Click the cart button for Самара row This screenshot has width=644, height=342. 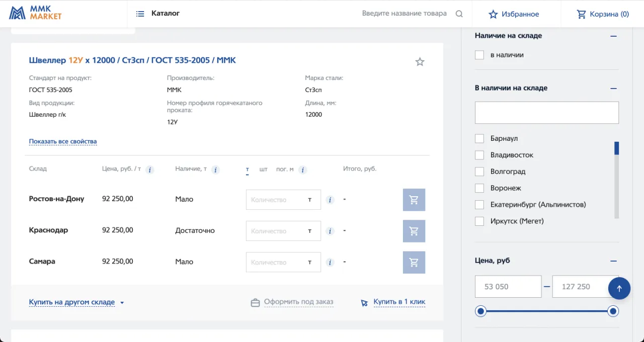coord(414,262)
